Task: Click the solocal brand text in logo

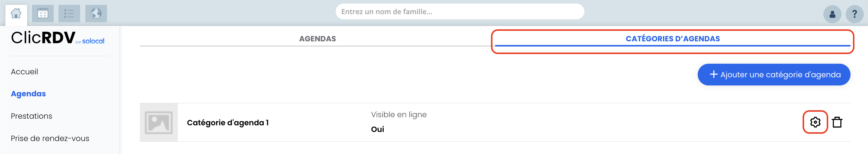Action: click(93, 41)
